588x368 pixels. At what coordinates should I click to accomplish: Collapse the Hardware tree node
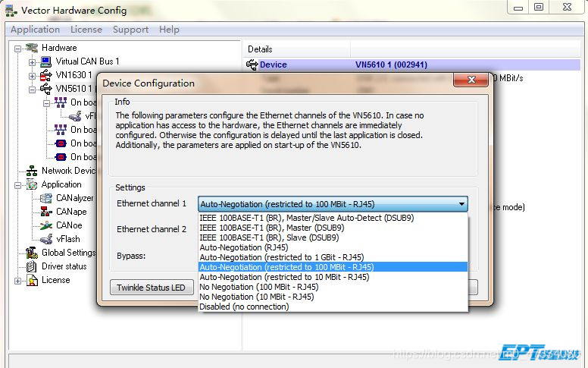17,49
